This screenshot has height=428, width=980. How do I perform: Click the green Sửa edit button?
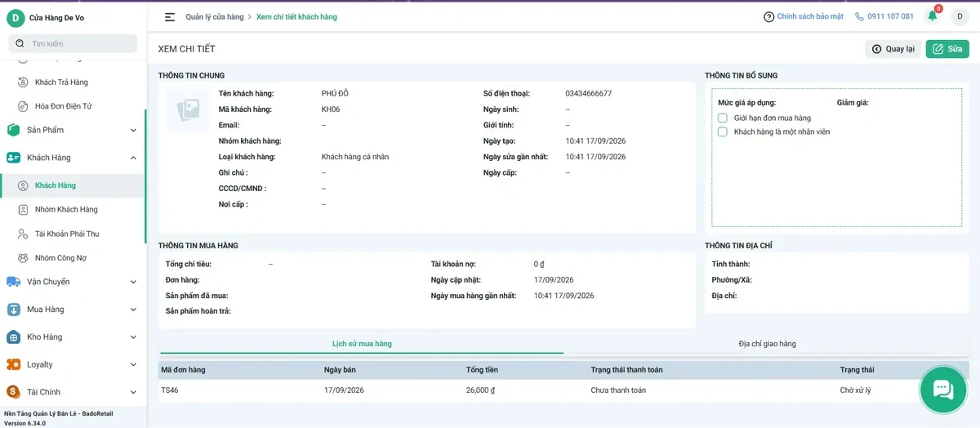[947, 49]
